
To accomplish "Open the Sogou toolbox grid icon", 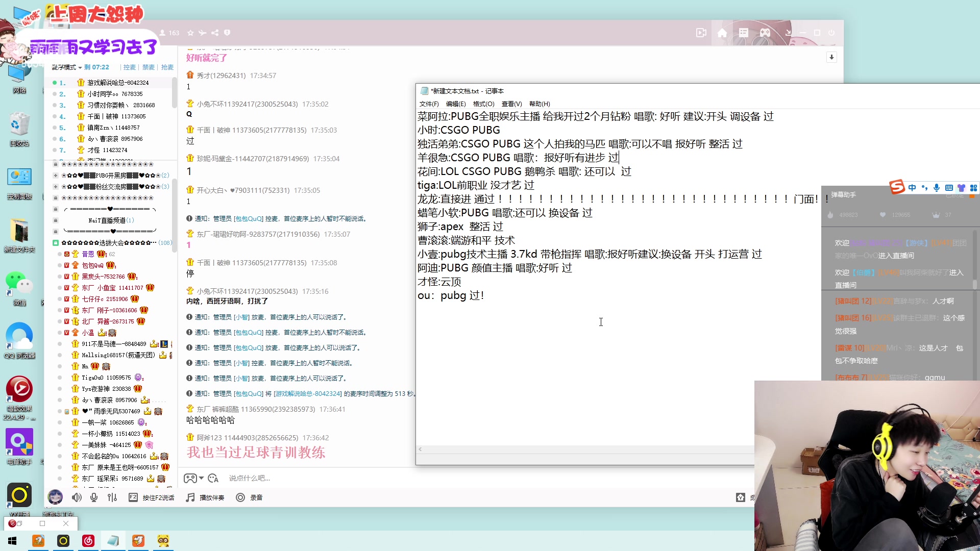I will [973, 188].
